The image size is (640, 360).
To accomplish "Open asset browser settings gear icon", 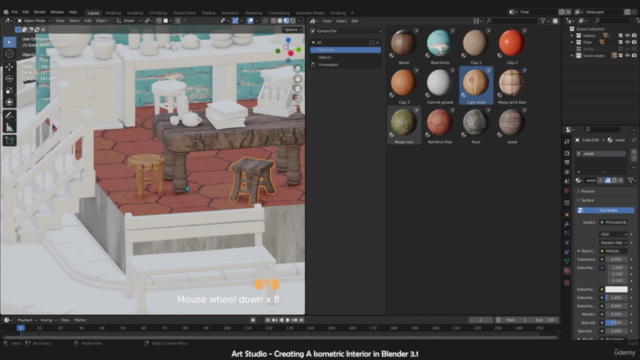I will tap(555, 21).
